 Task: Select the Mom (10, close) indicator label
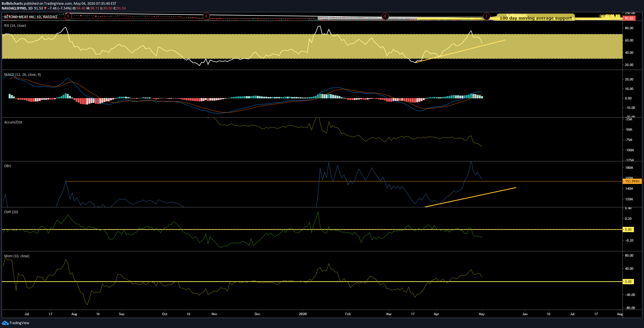point(17,256)
